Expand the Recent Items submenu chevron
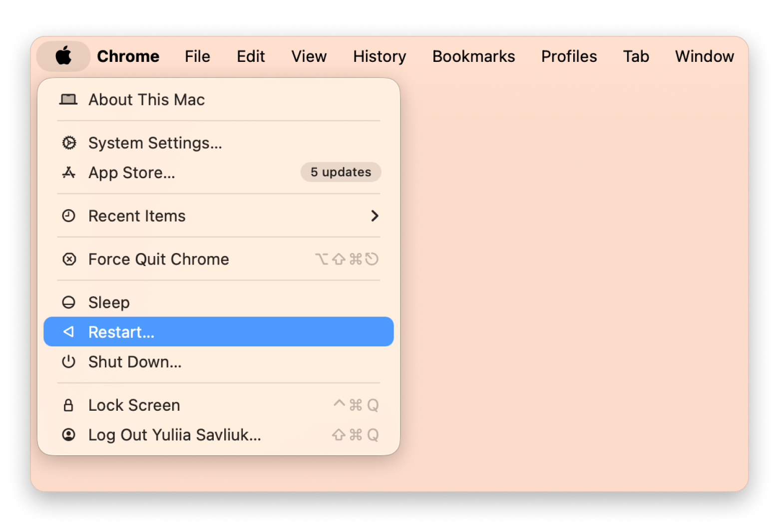 coord(375,216)
